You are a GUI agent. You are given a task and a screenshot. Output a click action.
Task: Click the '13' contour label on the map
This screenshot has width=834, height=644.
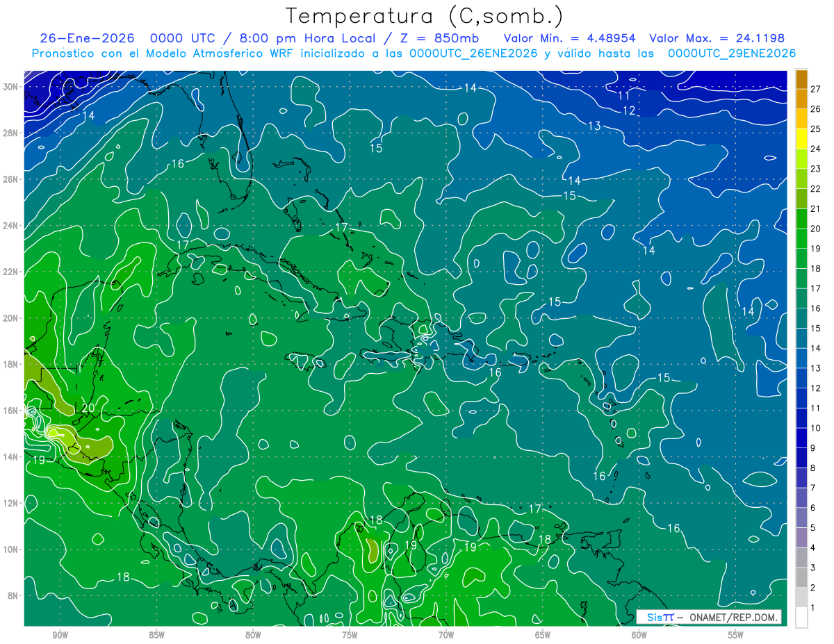tap(594, 126)
